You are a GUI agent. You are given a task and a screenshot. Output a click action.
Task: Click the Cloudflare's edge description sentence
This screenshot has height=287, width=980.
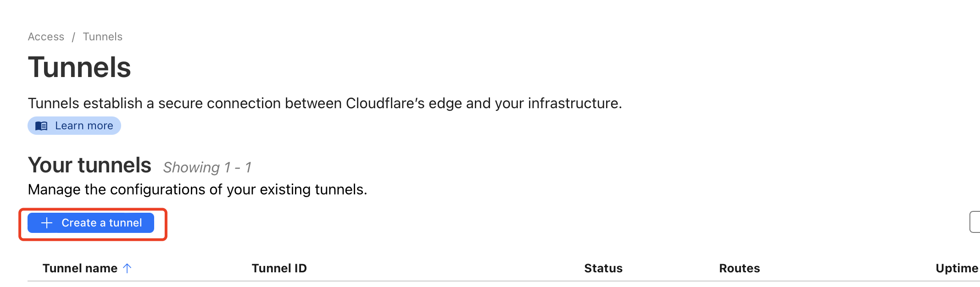(x=325, y=103)
